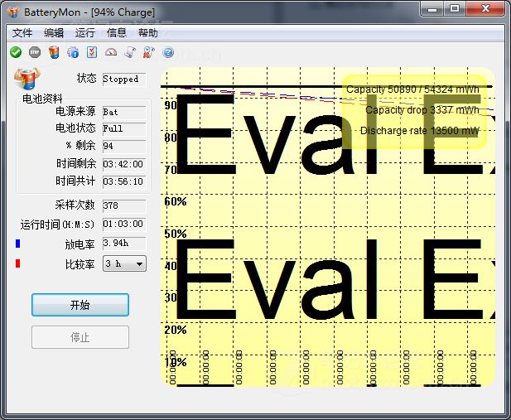
Task: Click the Capacity 50890 / 54324 mWh text
Action: click(x=412, y=89)
